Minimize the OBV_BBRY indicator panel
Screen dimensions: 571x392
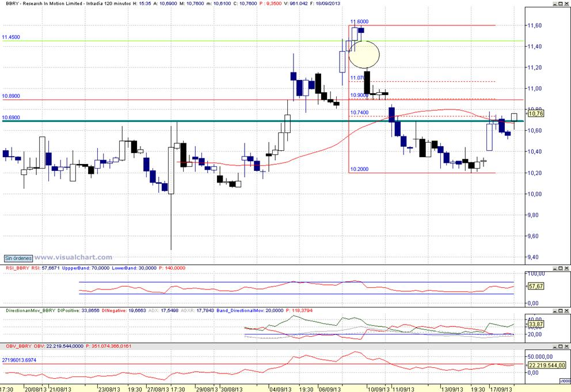555,346
